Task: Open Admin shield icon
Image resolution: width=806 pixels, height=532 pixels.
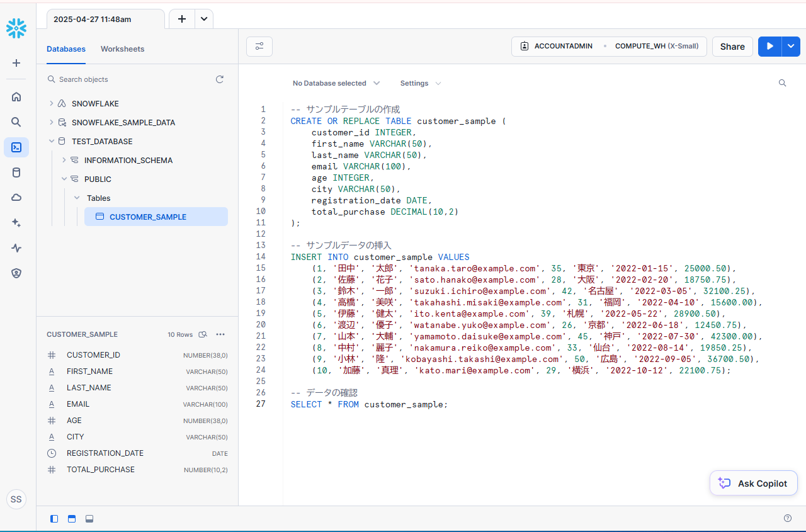Action: [16, 273]
